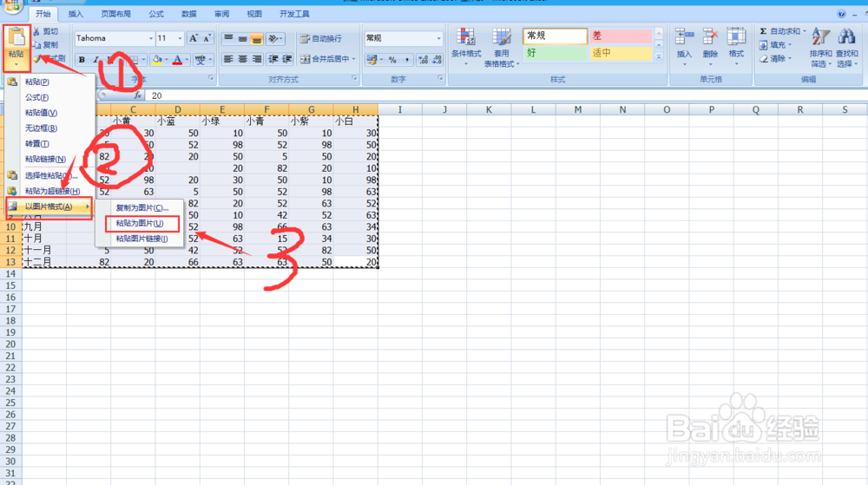Image resolution: width=868 pixels, height=485 pixels.
Task: Apply the Good (好) green cell style
Action: pyautogui.click(x=555, y=53)
